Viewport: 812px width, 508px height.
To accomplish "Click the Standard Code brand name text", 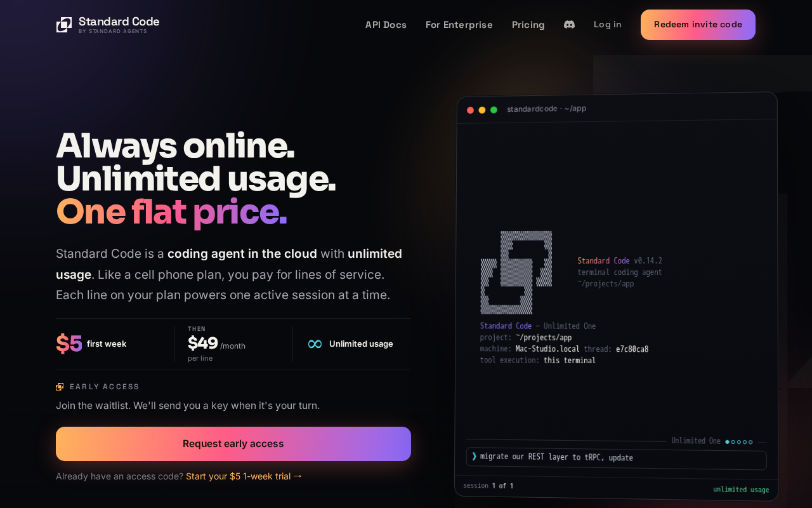I will 119,22.
